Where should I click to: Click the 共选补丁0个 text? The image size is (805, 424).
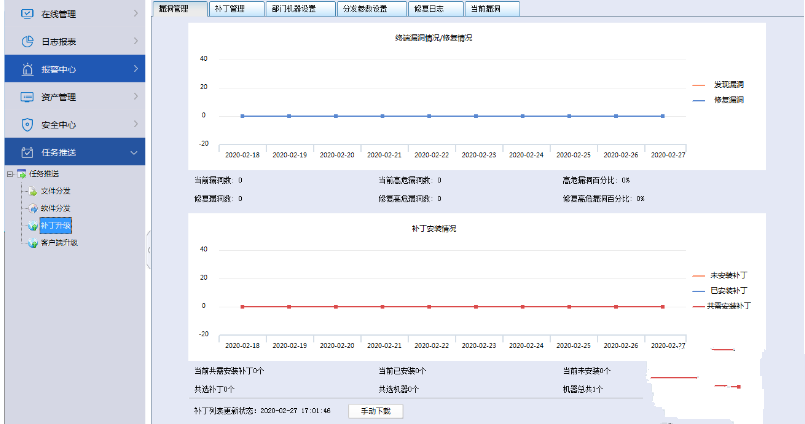(214, 390)
